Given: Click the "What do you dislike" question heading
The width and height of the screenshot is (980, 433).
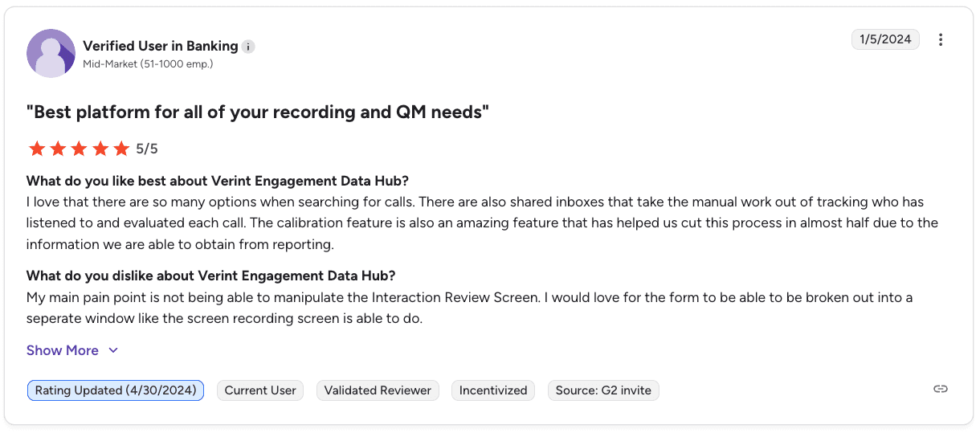Looking at the screenshot, I should point(210,276).
